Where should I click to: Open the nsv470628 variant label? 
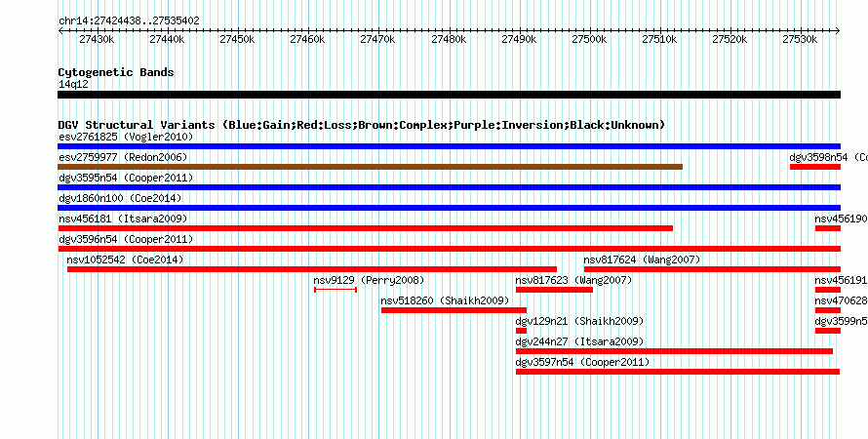pyautogui.click(x=841, y=300)
